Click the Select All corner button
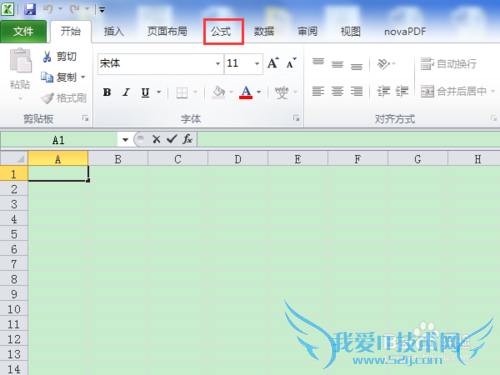Viewport: 500px width, 375px height. [x=14, y=159]
